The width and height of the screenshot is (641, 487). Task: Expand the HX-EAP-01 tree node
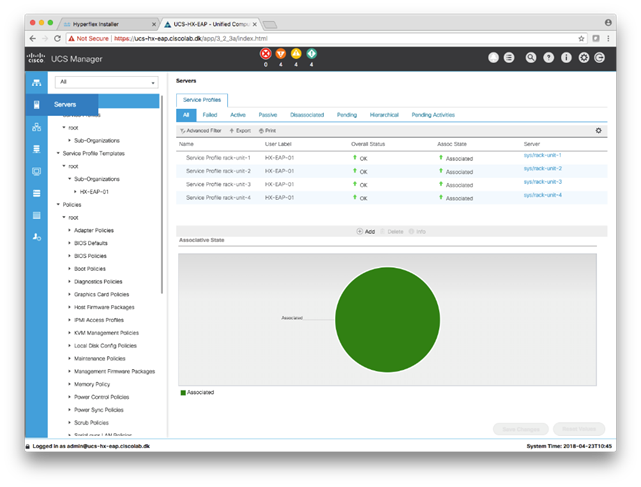tap(75, 191)
